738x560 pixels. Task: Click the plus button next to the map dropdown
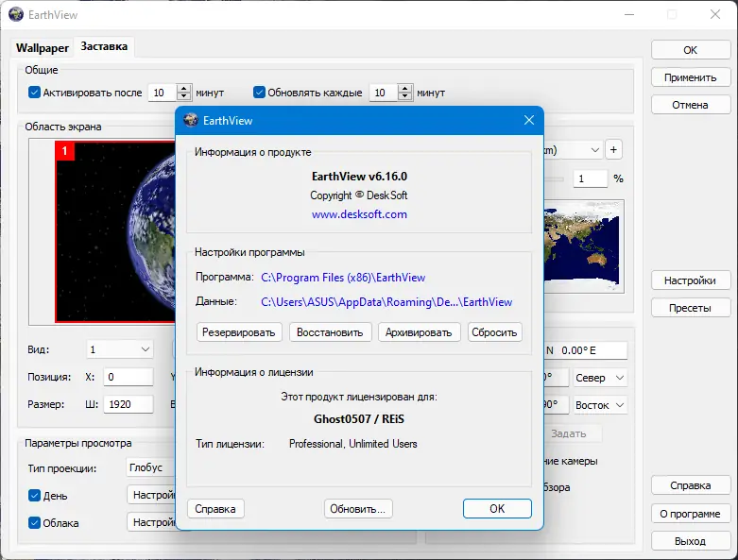pos(613,150)
